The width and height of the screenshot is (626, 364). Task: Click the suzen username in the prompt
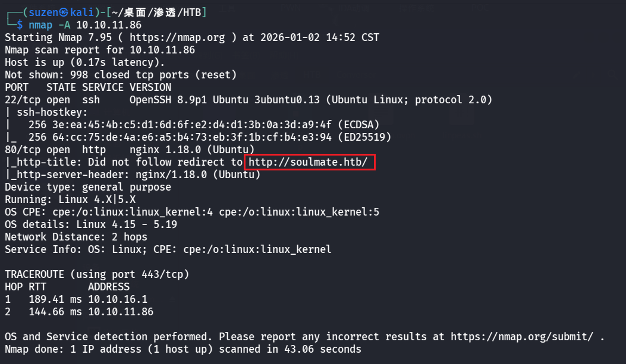click(x=37, y=12)
